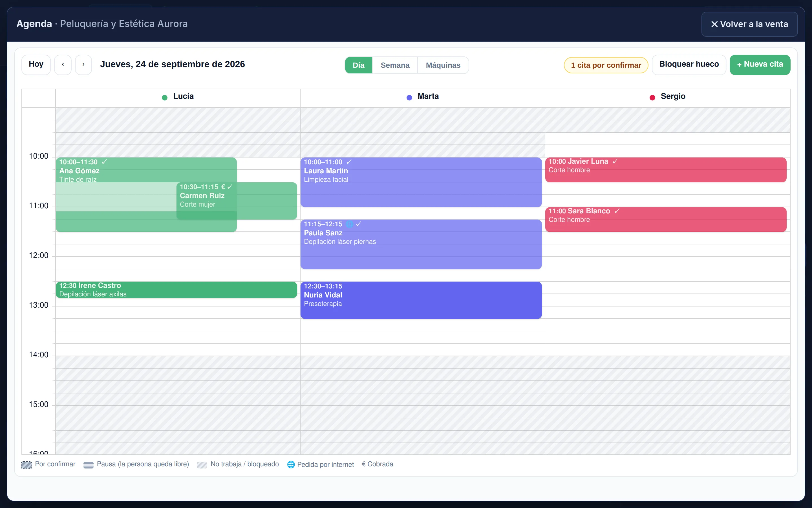Open Sara Blanco Corte hombre appointment
812x508 pixels.
click(666, 219)
